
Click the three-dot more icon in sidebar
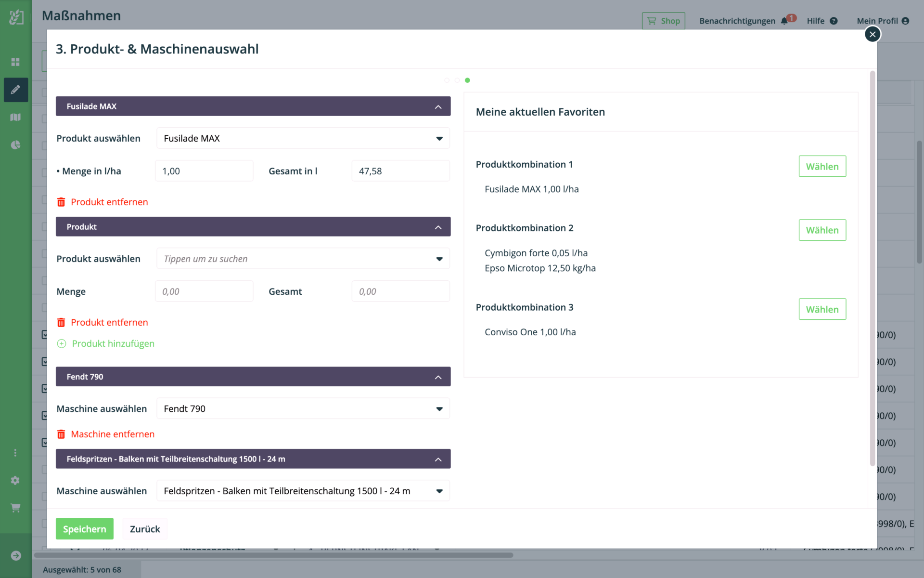[15, 453]
